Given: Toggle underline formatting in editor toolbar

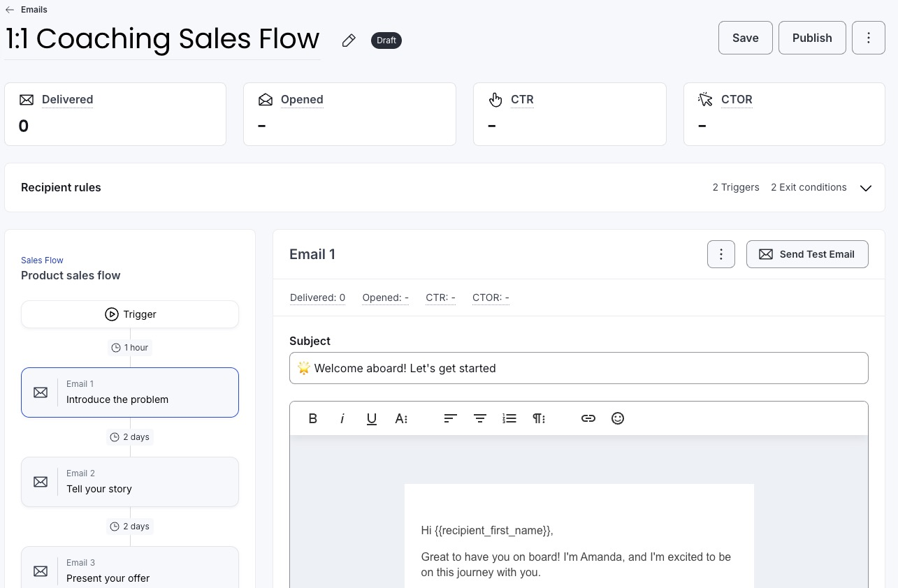Looking at the screenshot, I should coord(372,418).
